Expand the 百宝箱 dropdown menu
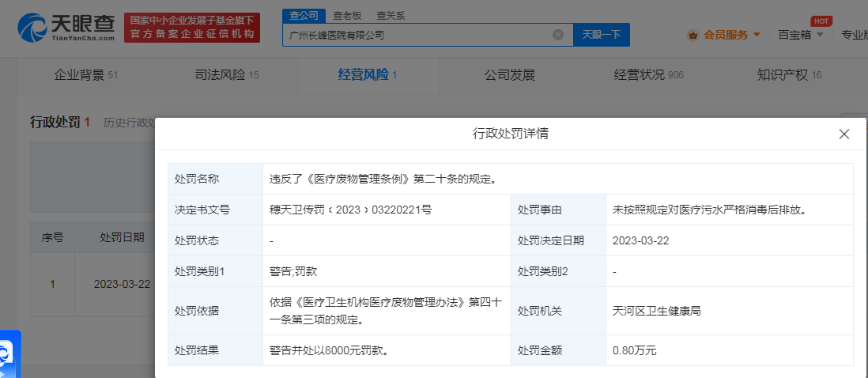The height and width of the screenshot is (378, 868). click(x=801, y=35)
